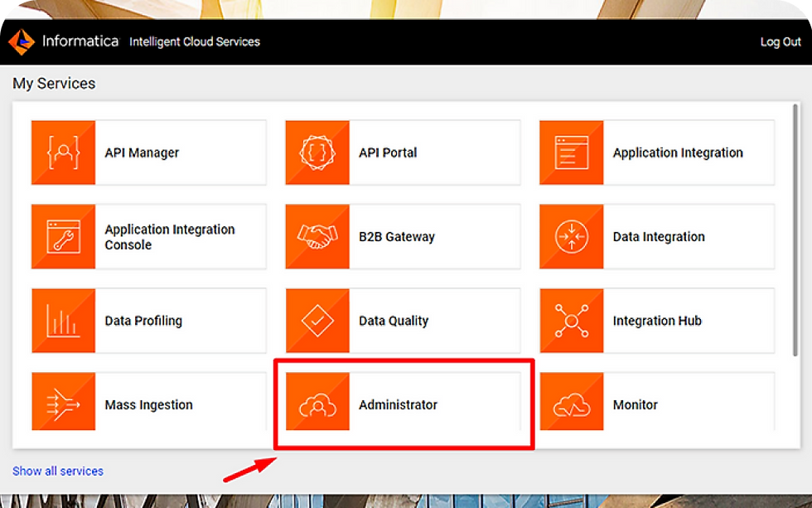Open the Monitor cloud-pulse icon
The width and height of the screenshot is (812, 508).
572,402
